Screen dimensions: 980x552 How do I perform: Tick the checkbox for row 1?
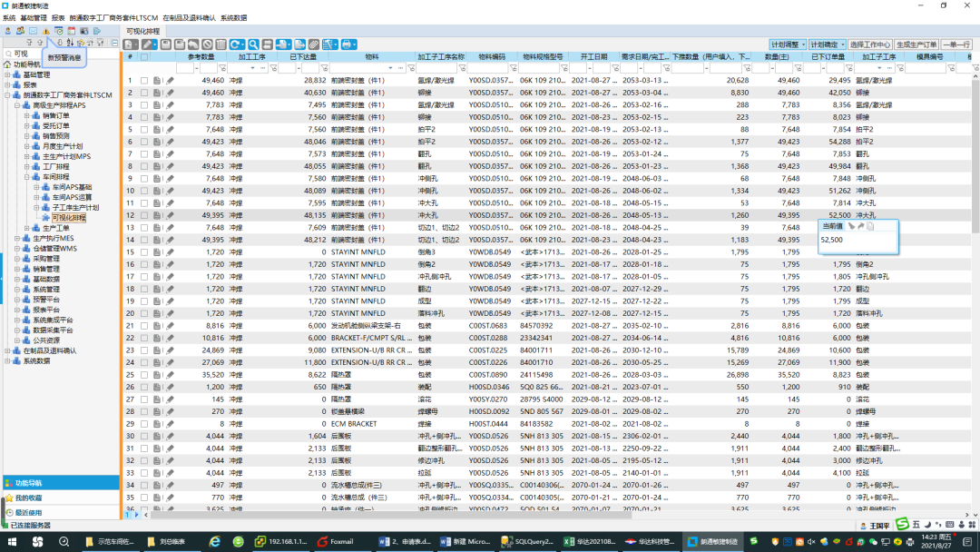tap(143, 81)
